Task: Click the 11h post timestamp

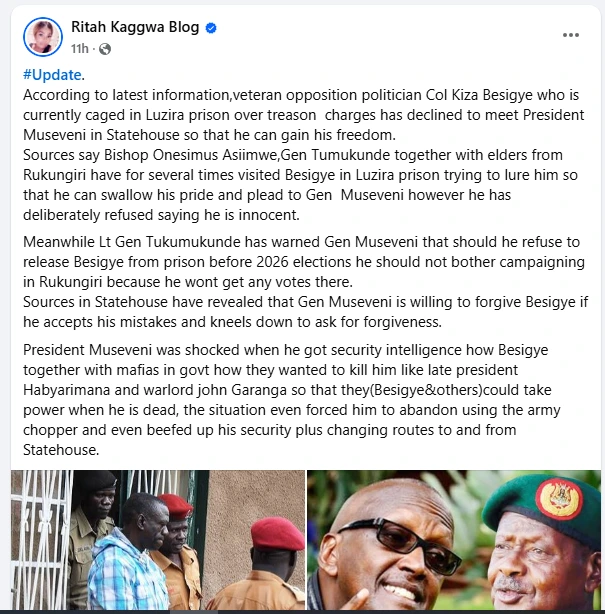Action: (x=79, y=49)
